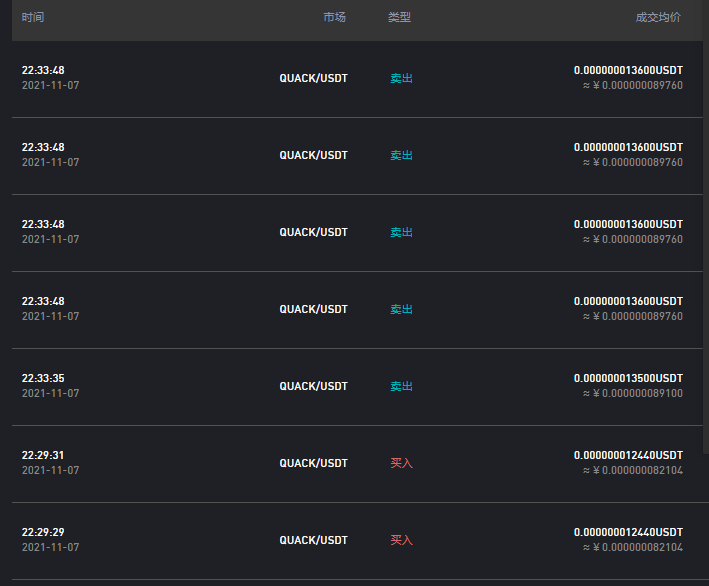The height and width of the screenshot is (586, 709).
Task: Click the 卖出 label in the 22:33:35 row
Action: click(402, 386)
